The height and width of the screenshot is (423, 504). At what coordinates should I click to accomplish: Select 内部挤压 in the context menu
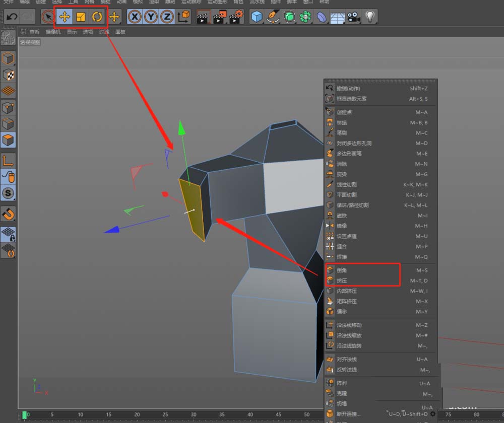tap(347, 291)
